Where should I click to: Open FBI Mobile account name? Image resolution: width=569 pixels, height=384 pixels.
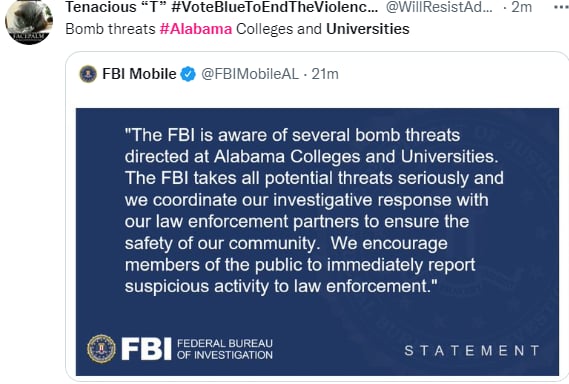click(x=139, y=74)
